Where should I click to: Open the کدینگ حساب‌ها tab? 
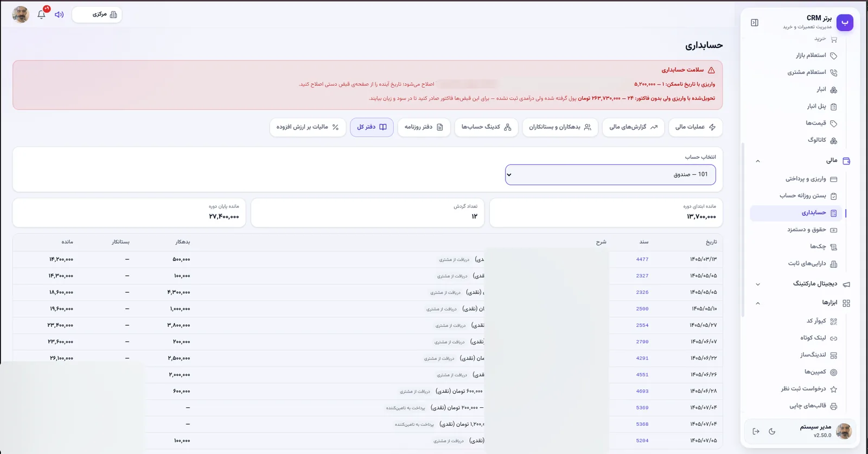[x=486, y=127]
